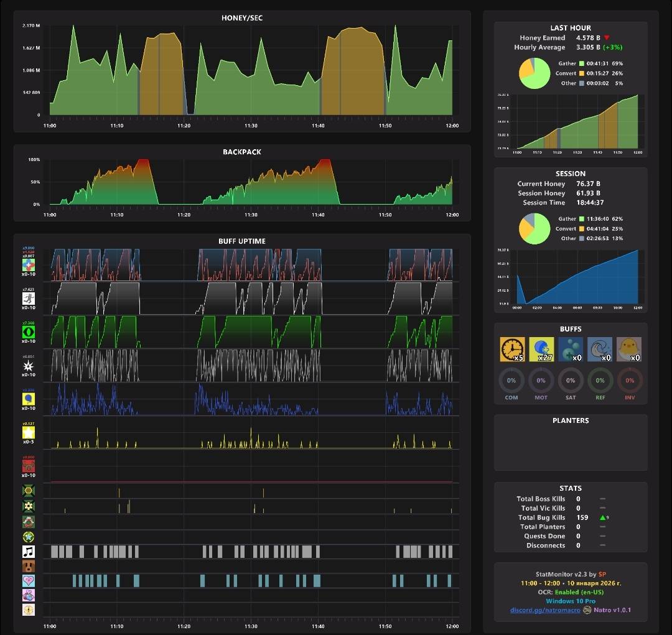This screenshot has width=672, height=635.
Task: Click the green REF percentage ring
Action: [600, 381]
